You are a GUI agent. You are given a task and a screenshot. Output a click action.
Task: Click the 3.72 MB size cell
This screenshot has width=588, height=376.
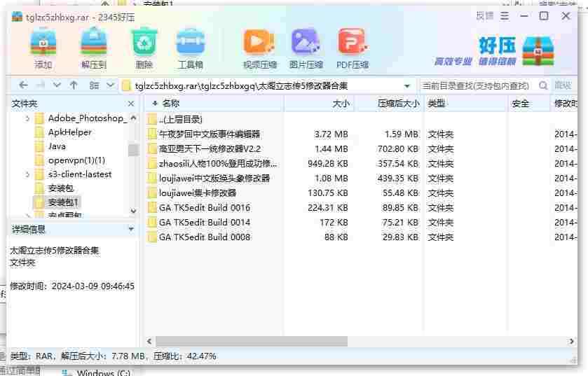click(x=331, y=134)
